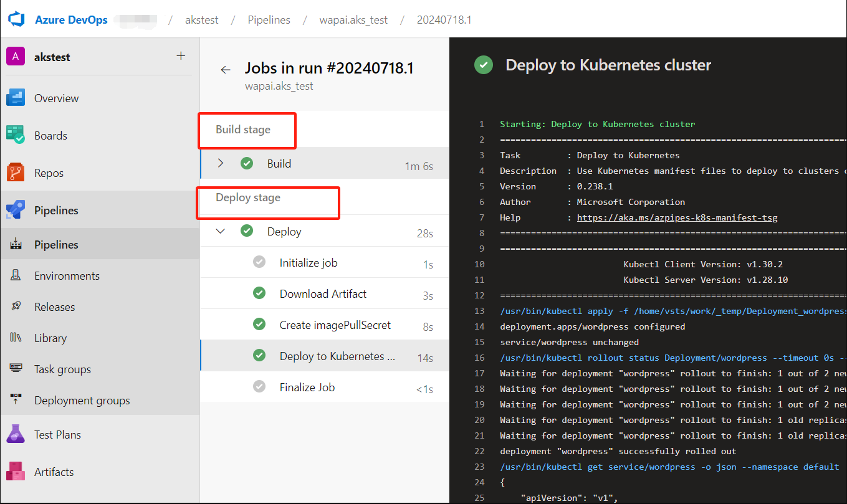This screenshot has width=847, height=504.
Task: Open the Artifacts sidebar icon
Action: tap(16, 472)
